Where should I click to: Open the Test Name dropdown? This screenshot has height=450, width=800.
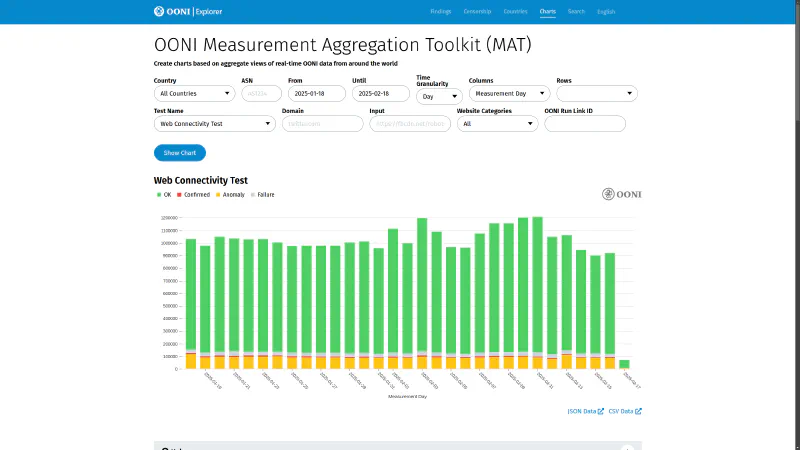(214, 124)
